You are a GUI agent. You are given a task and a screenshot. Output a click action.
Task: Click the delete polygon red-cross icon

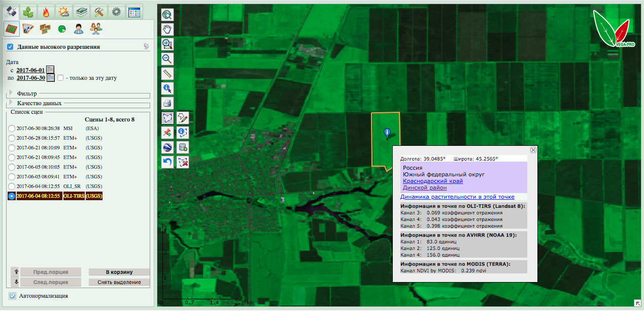click(x=183, y=162)
